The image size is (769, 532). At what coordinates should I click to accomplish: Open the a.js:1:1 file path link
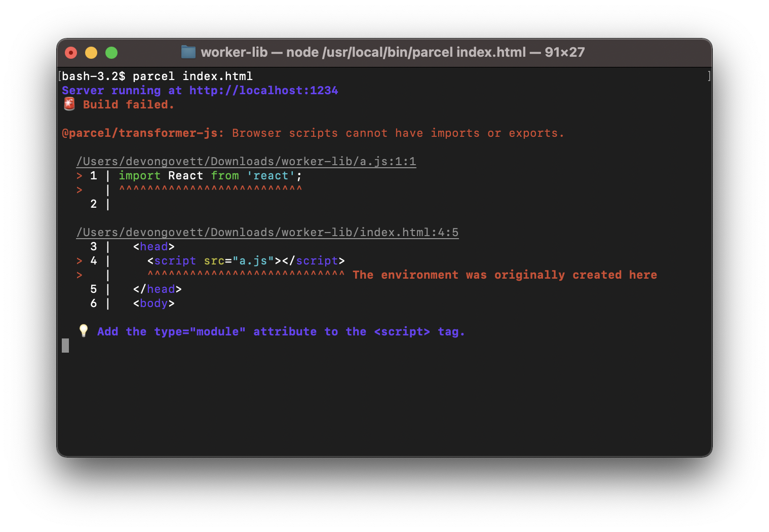(246, 161)
